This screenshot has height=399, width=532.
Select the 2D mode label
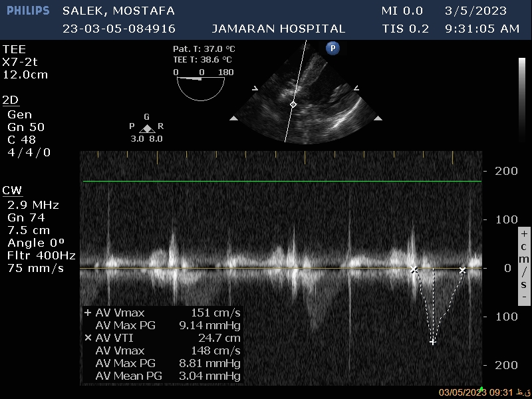point(11,100)
